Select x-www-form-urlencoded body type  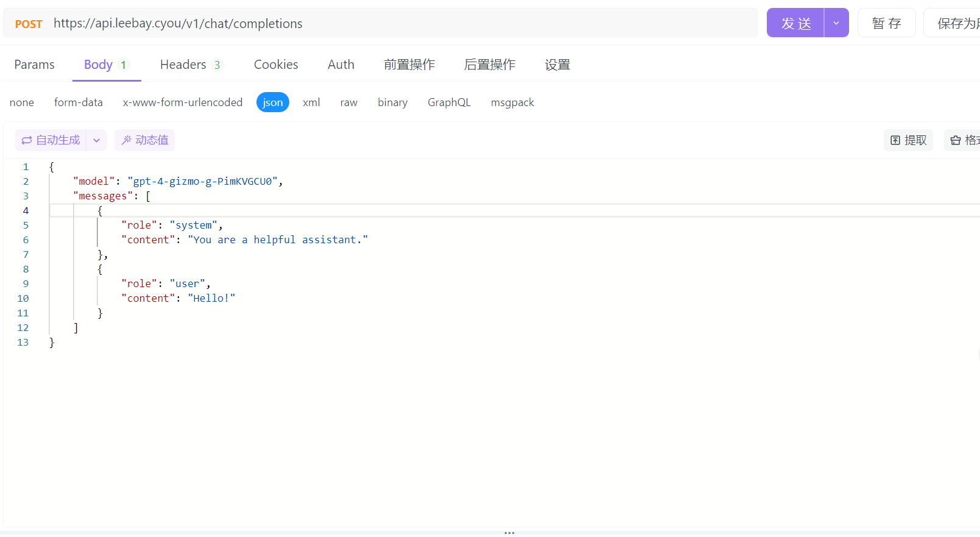point(183,102)
